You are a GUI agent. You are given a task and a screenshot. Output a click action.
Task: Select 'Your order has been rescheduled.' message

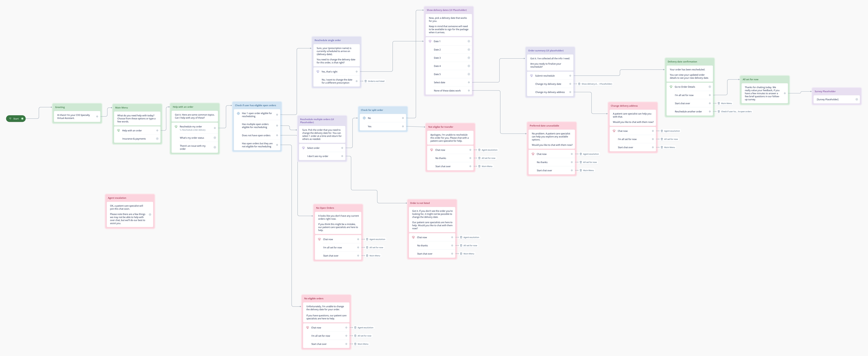(x=690, y=74)
